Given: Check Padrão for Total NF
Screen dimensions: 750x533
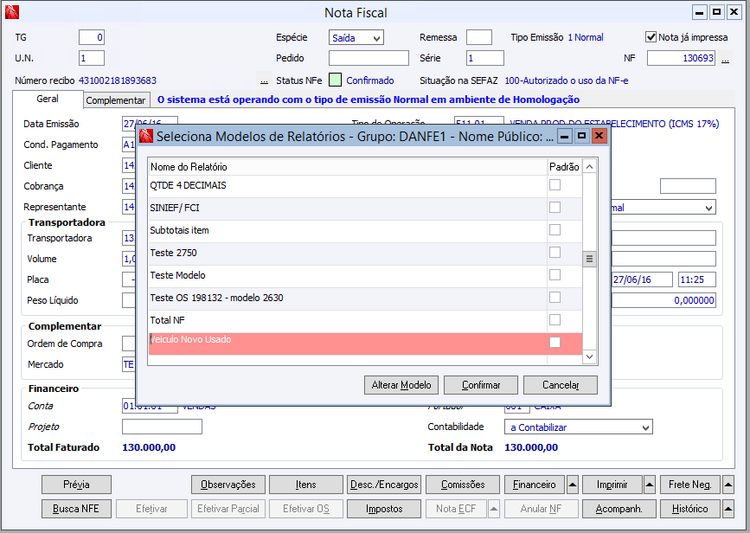Looking at the screenshot, I should tap(555, 320).
